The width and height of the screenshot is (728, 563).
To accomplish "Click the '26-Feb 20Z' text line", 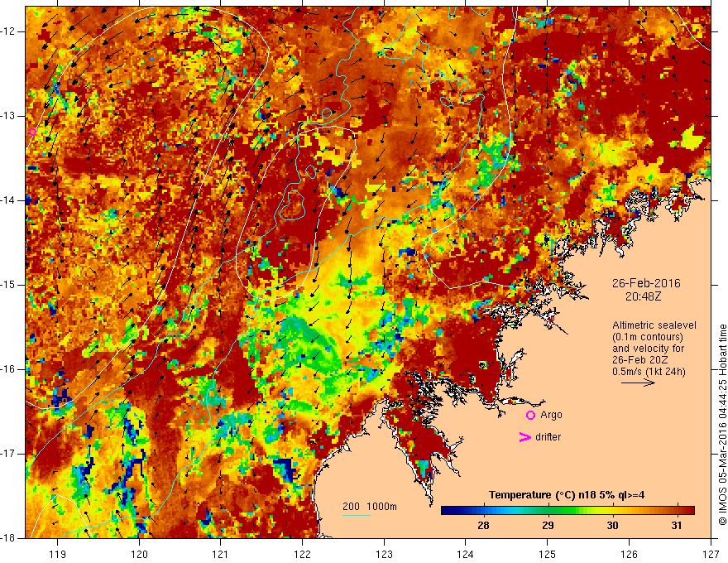I will coord(639,360).
